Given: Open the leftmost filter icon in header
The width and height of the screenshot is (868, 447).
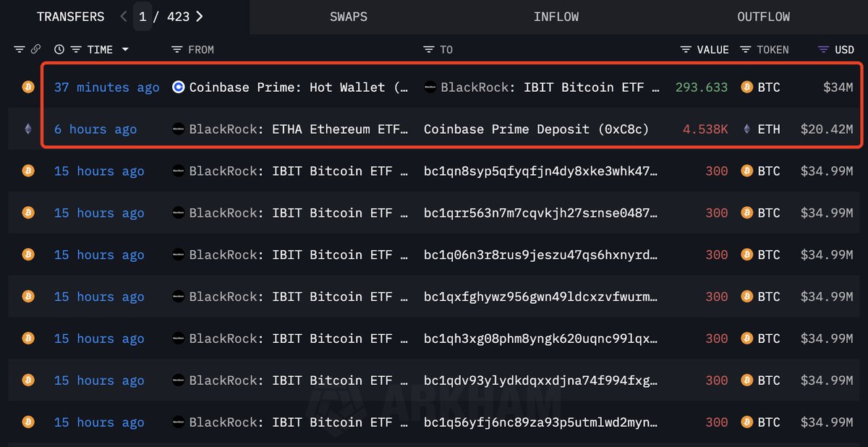Looking at the screenshot, I should 20,49.
